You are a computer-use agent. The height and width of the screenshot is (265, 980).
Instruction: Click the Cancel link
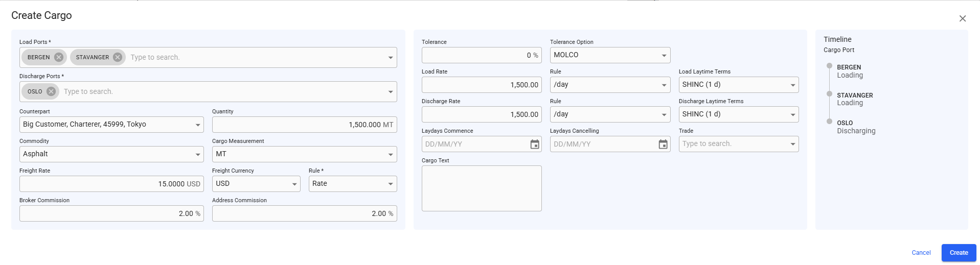point(921,253)
